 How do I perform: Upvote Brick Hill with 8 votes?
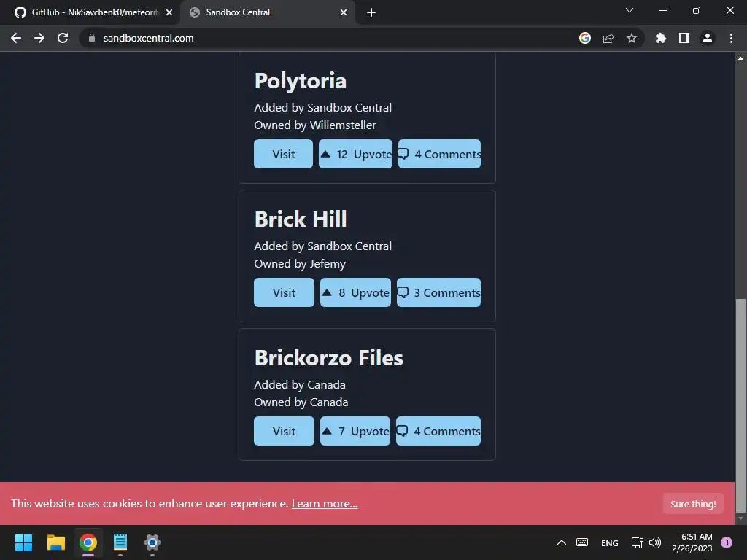coord(355,292)
